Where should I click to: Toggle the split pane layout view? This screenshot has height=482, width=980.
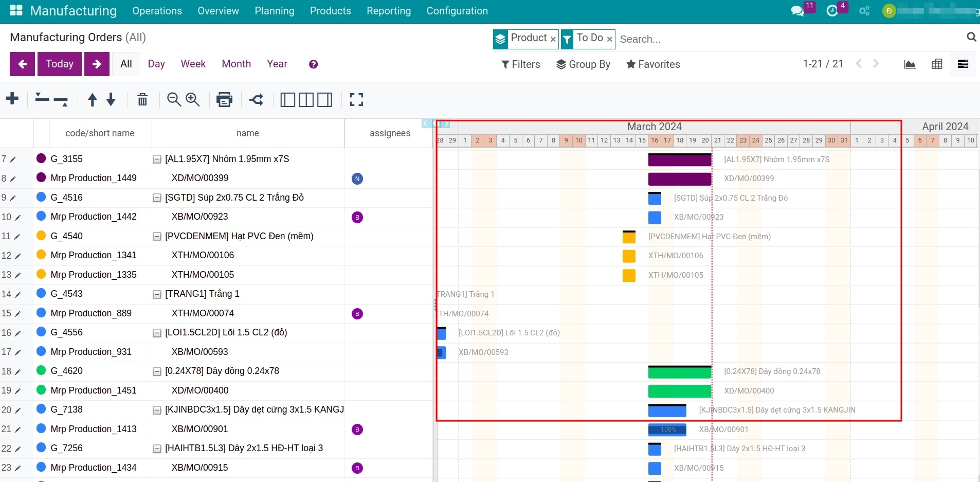pyautogui.click(x=305, y=99)
